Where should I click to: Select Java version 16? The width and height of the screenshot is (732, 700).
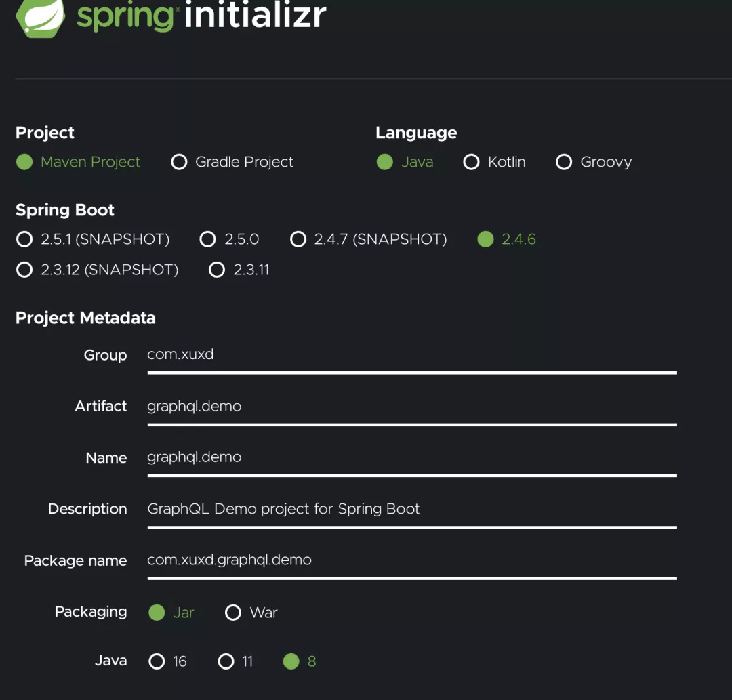point(157,661)
